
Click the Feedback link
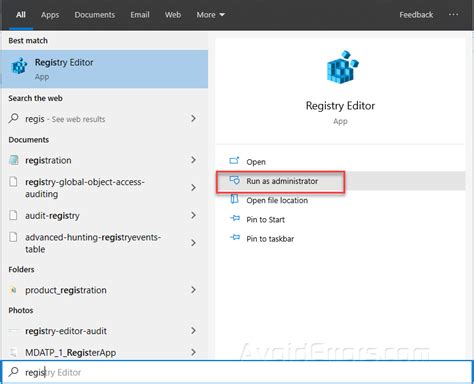pyautogui.click(x=416, y=15)
